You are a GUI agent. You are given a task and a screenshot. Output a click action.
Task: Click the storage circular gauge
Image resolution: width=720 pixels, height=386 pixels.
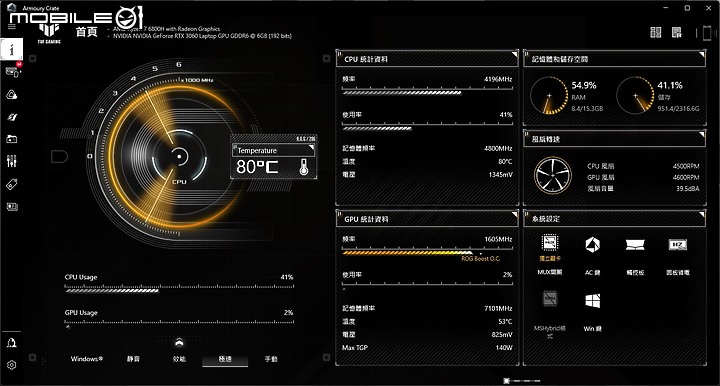(635, 95)
